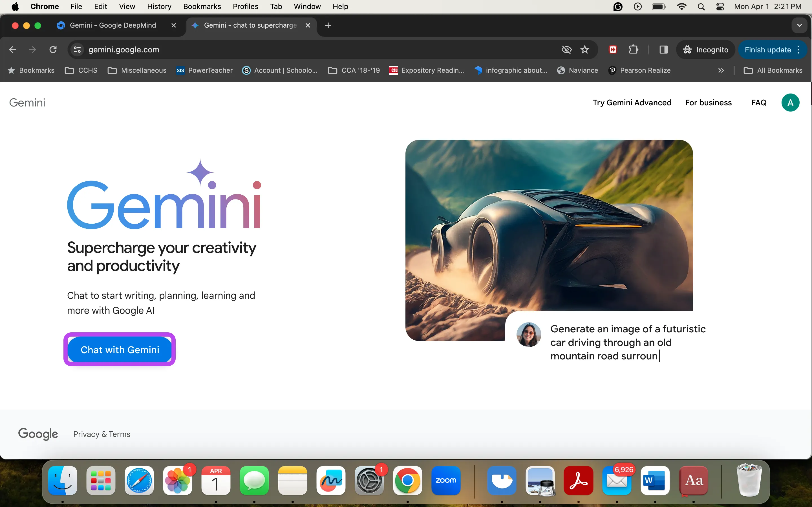View site information controls in address bar
The height and width of the screenshot is (507, 812).
(x=77, y=49)
